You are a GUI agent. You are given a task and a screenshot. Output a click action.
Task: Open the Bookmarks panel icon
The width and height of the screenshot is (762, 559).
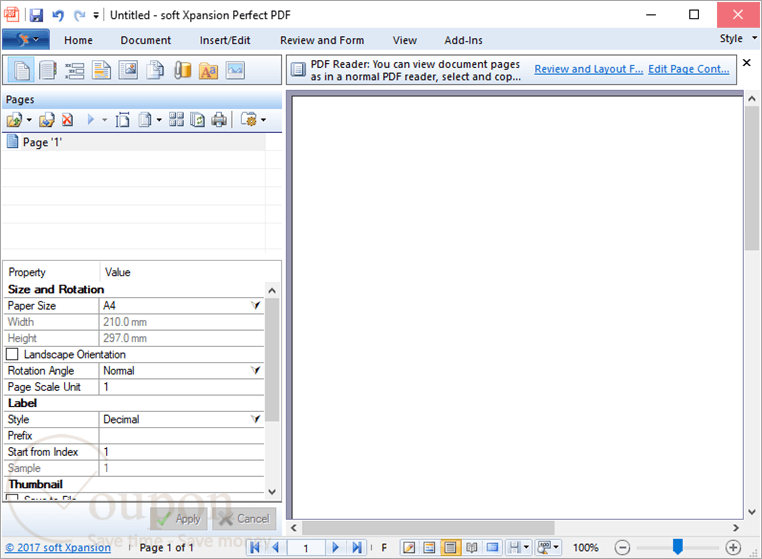48,70
